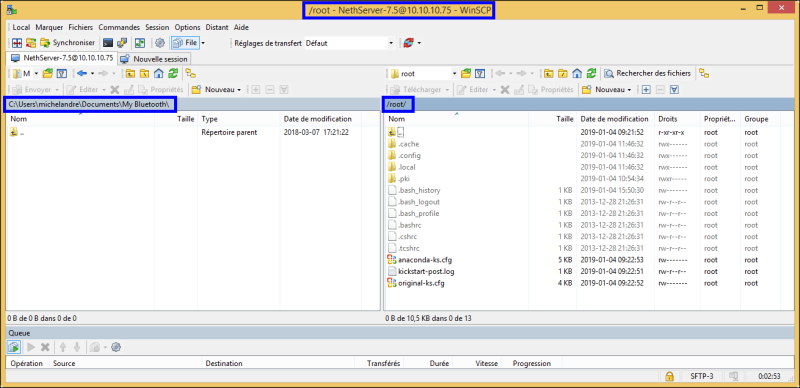
Task: Toggle the queue processing icon in Queue panel
Action: coord(14,347)
